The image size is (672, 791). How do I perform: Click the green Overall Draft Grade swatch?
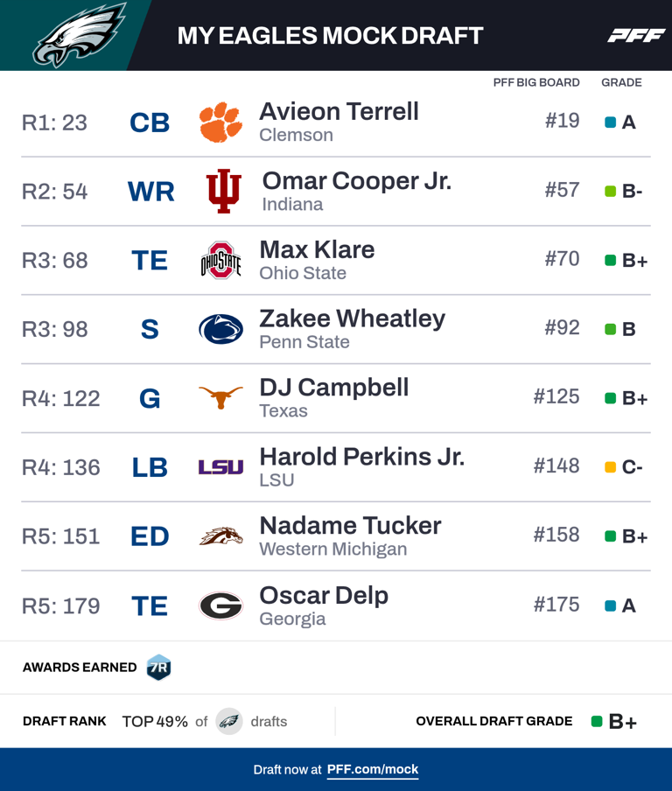(597, 722)
